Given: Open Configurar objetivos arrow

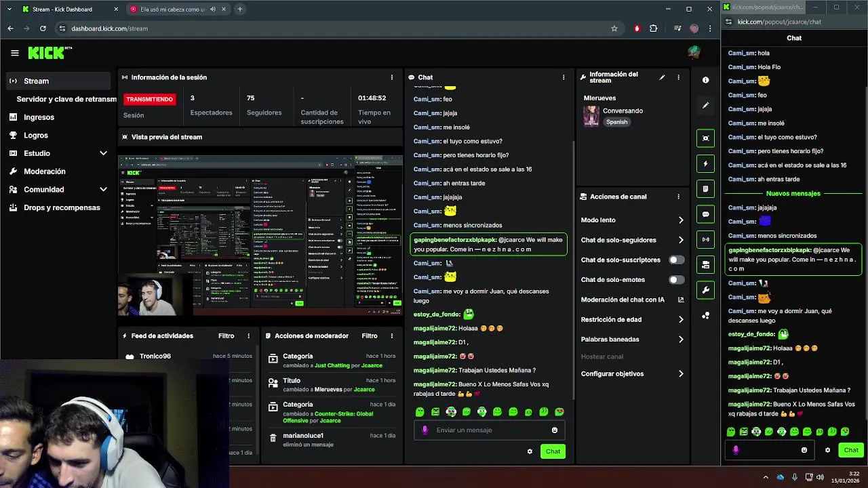Looking at the screenshot, I should coord(681,374).
